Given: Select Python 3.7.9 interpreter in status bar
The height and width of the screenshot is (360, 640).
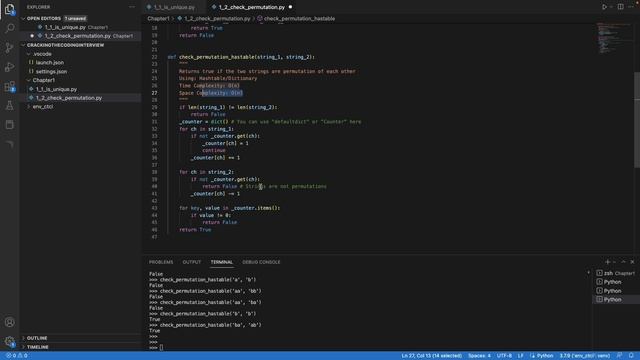Looking at the screenshot, I should point(584,356).
